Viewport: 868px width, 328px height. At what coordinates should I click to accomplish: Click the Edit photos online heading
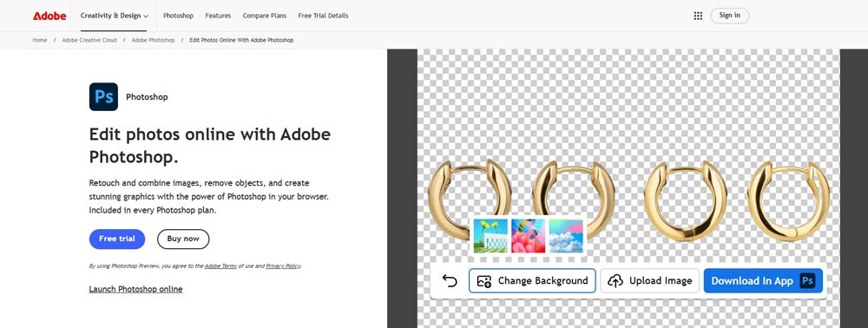tap(210, 146)
